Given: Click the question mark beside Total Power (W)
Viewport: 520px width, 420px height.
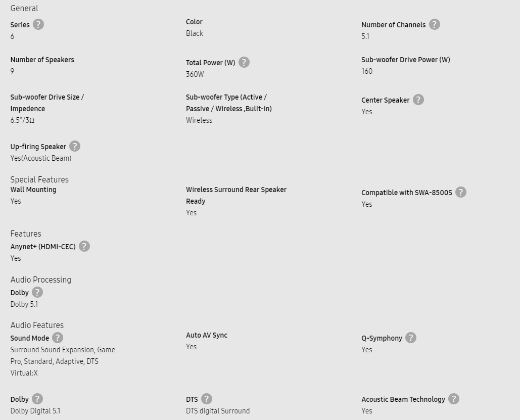Looking at the screenshot, I should 244,62.
